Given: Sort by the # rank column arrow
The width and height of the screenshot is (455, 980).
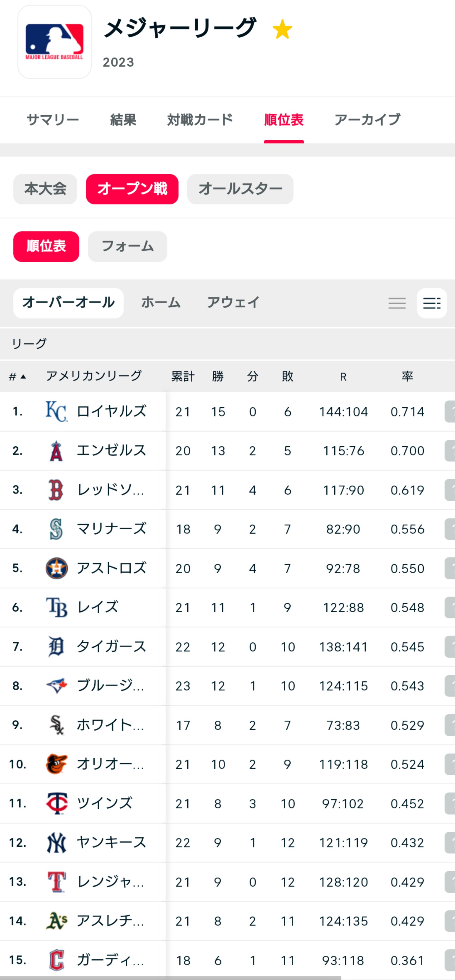Looking at the screenshot, I should tap(17, 377).
